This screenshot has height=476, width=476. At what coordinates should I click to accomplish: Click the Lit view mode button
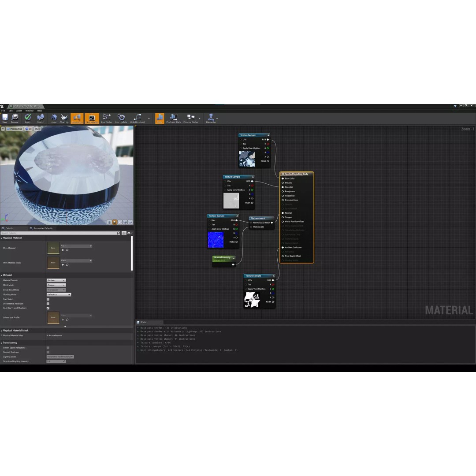coord(29,129)
